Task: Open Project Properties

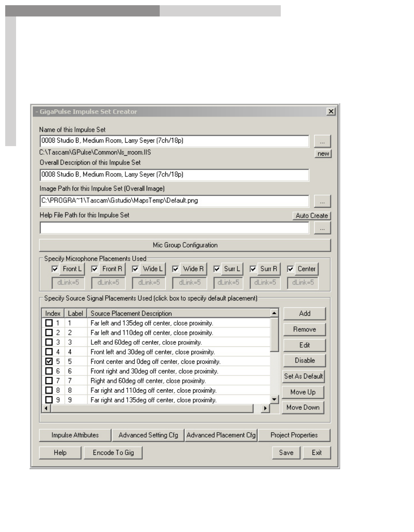Action: (294, 435)
